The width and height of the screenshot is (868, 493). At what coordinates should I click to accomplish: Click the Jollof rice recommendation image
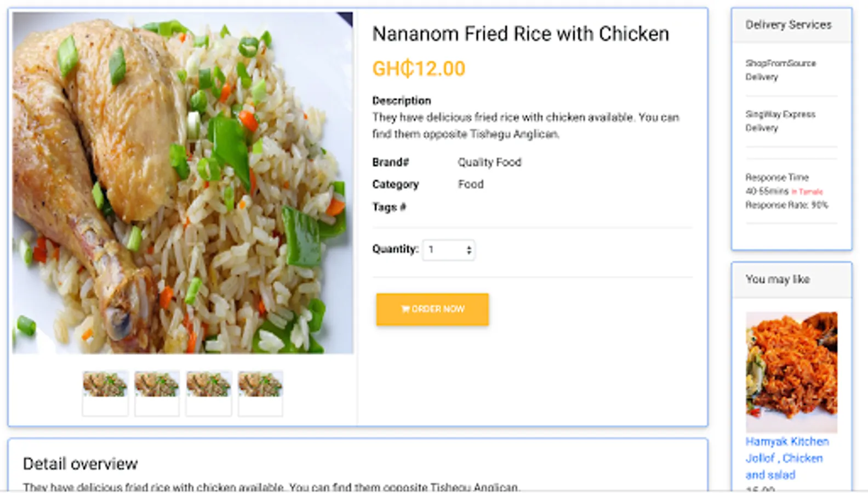[791, 371]
